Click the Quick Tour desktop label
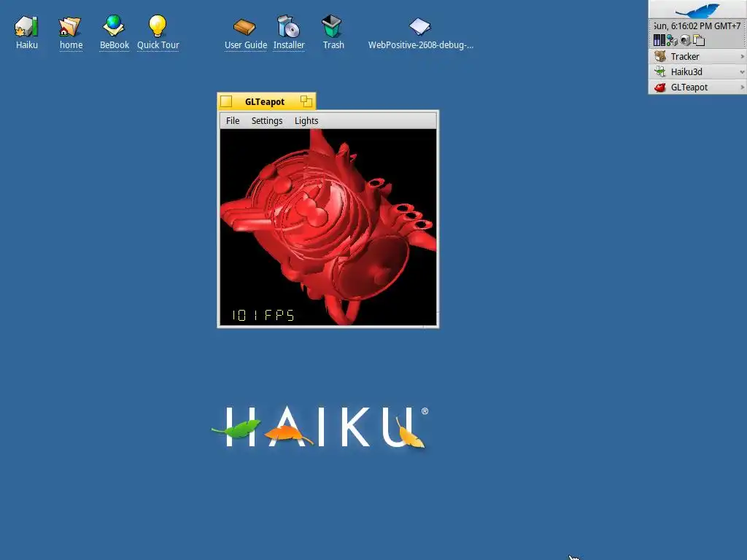The image size is (747, 560). tap(158, 44)
